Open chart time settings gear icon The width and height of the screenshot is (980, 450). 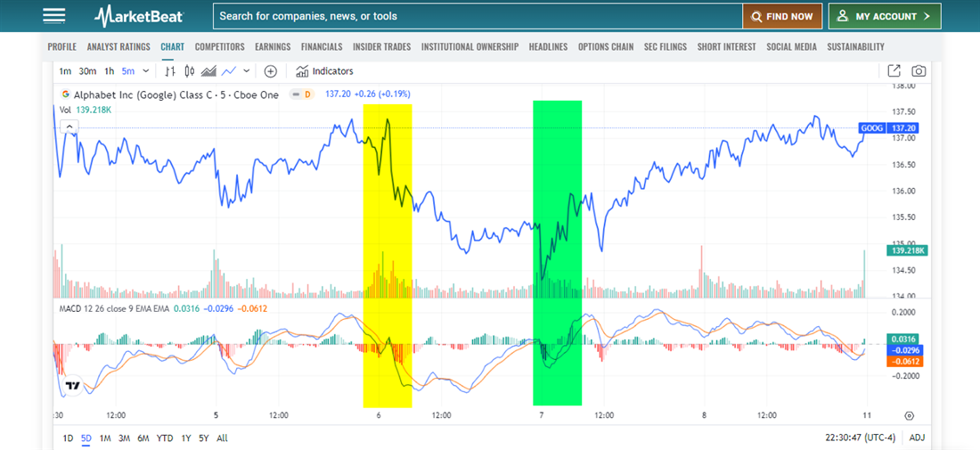pyautogui.click(x=909, y=415)
